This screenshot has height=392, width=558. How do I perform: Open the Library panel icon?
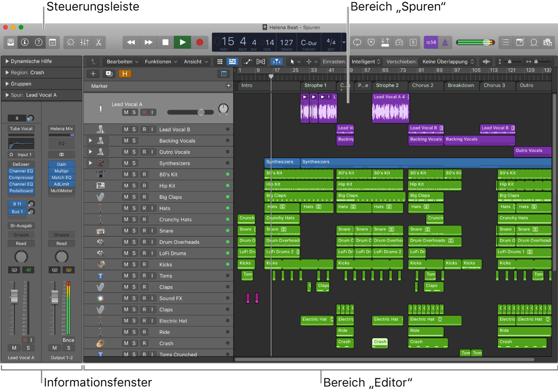click(x=10, y=42)
